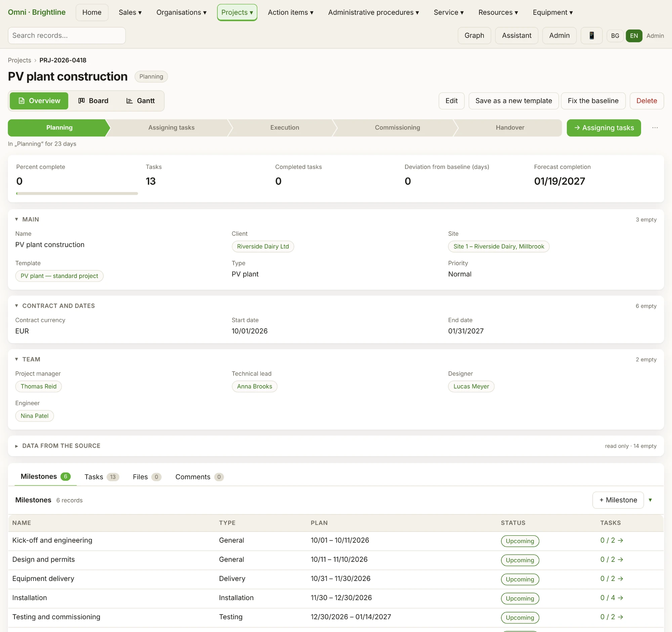The image size is (672, 632).
Task: Switch to the Board view
Action: pyautogui.click(x=93, y=101)
